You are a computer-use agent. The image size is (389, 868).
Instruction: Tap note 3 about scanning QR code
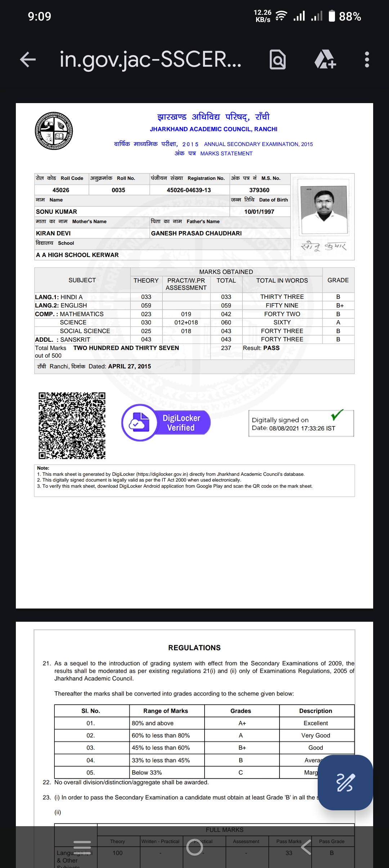[175, 486]
